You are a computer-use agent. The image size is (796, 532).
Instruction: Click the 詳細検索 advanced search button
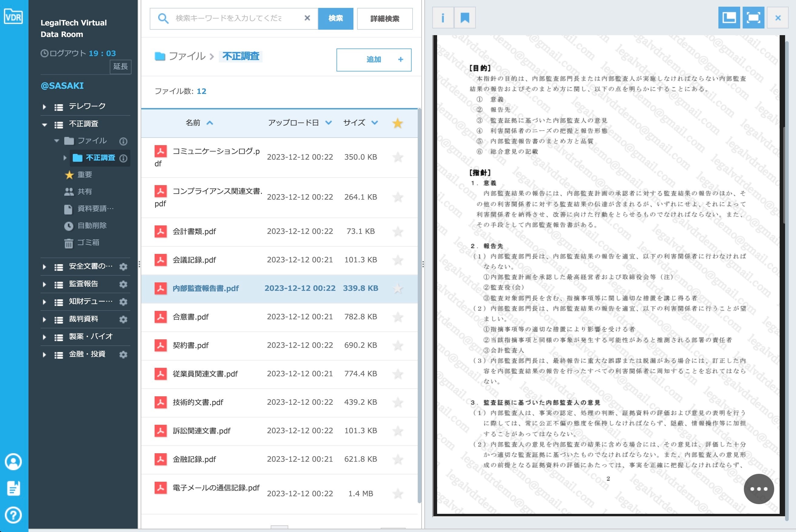tap(385, 19)
